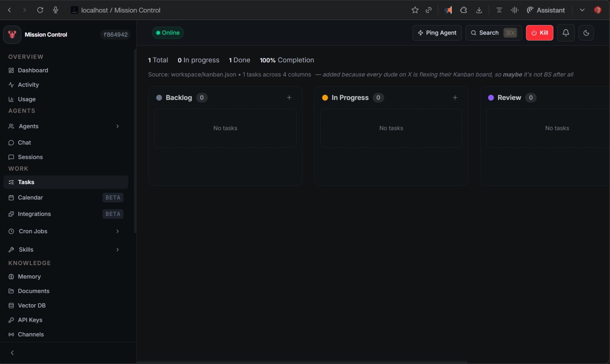Reload the page in the browser
610x364 pixels.
(40, 10)
